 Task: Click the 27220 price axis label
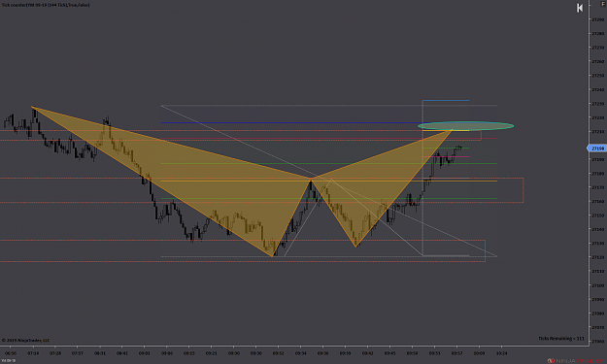(597, 117)
